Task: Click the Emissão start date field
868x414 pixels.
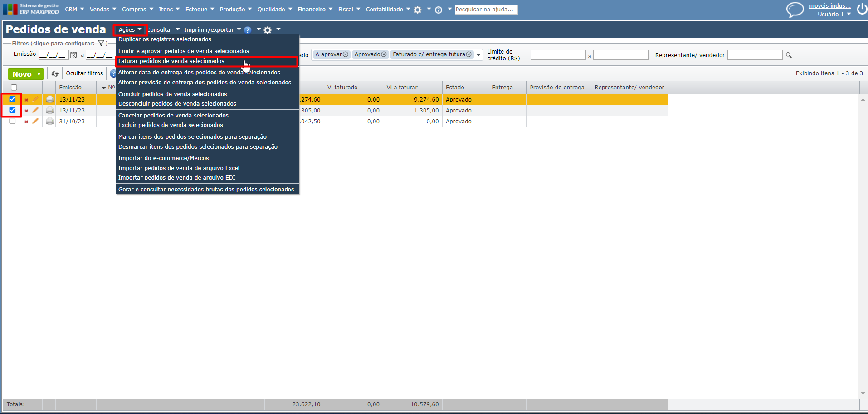Action: 54,55
